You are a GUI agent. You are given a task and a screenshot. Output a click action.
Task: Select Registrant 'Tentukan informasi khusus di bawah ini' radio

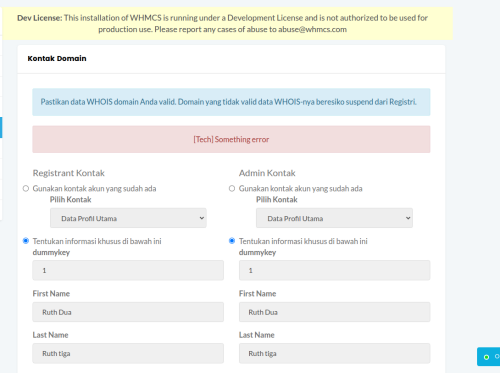26,241
